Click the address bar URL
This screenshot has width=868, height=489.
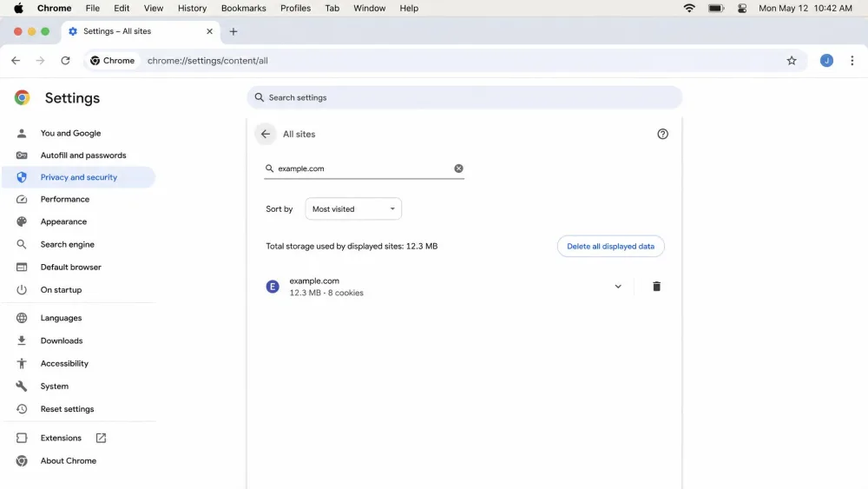tap(207, 60)
